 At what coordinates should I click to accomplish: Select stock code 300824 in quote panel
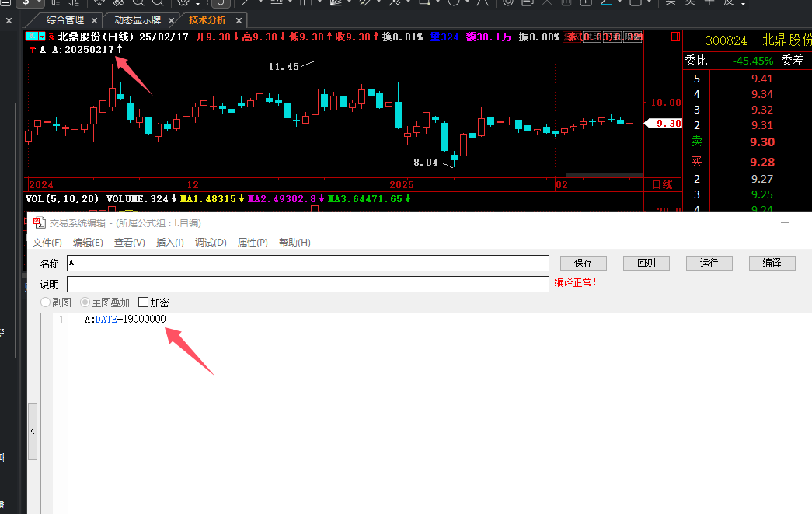726,40
